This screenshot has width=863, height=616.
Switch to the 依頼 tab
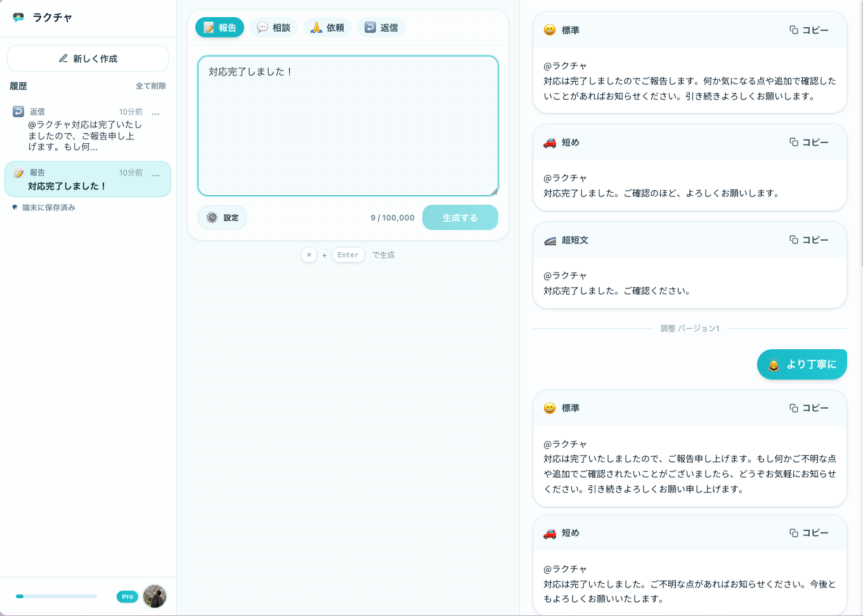(x=327, y=27)
